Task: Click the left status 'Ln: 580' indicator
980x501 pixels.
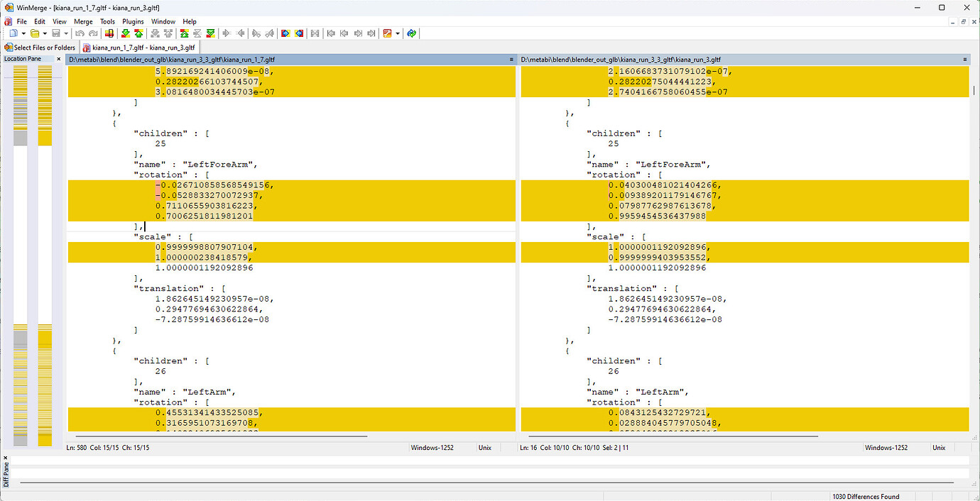Action: click(77, 448)
